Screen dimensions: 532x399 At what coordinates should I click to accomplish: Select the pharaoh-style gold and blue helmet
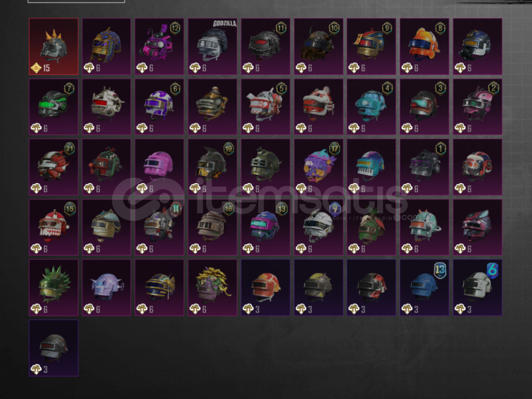coord(107,46)
